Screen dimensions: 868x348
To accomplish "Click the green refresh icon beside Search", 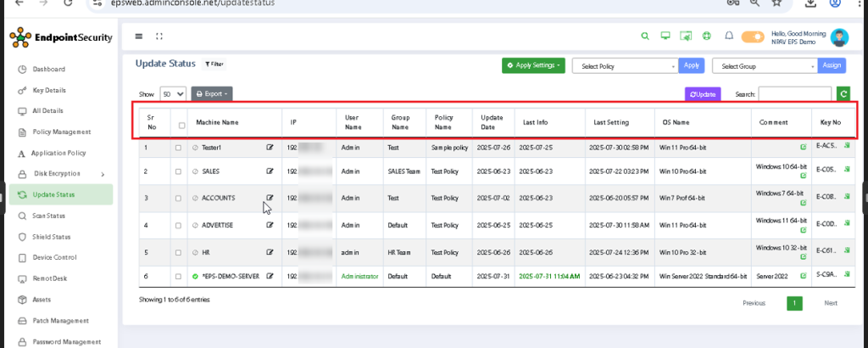I will [x=843, y=94].
